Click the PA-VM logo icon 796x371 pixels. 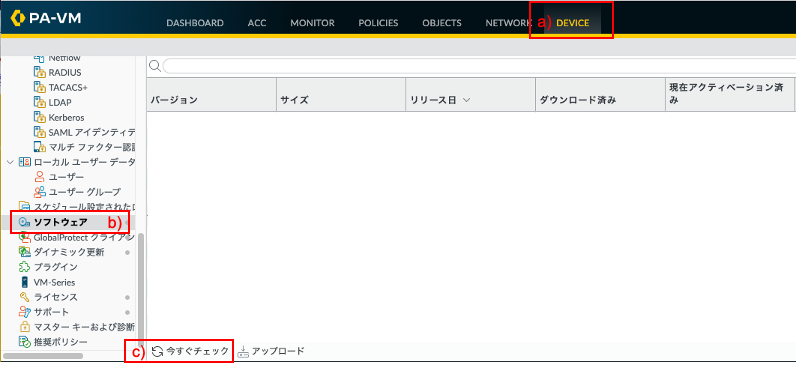point(18,18)
